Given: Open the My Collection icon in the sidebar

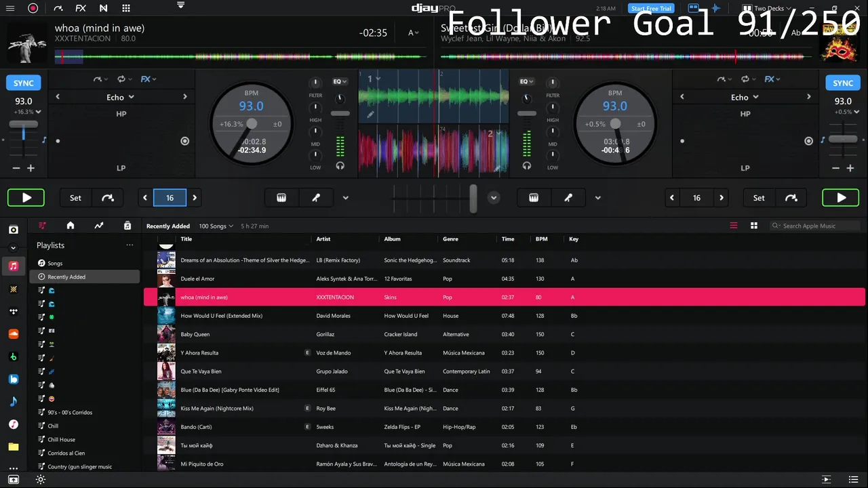Looking at the screenshot, I should [13, 230].
